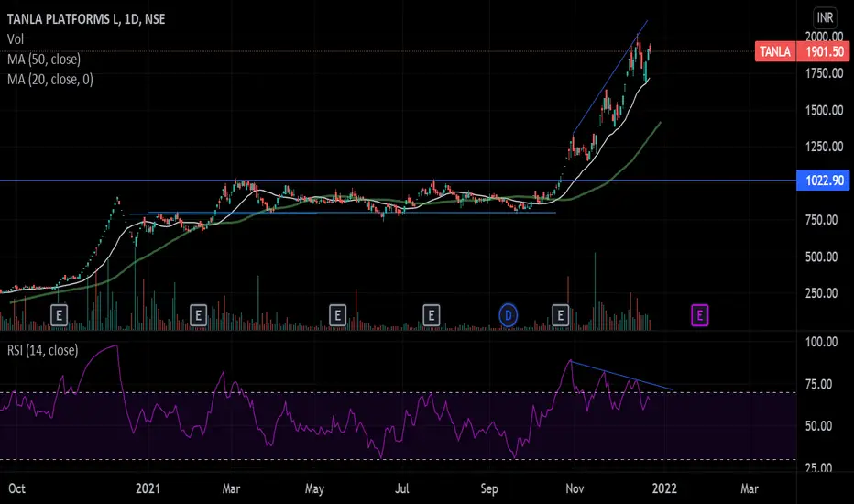Click the May time axis label
The width and height of the screenshot is (854, 504).
pyautogui.click(x=314, y=488)
